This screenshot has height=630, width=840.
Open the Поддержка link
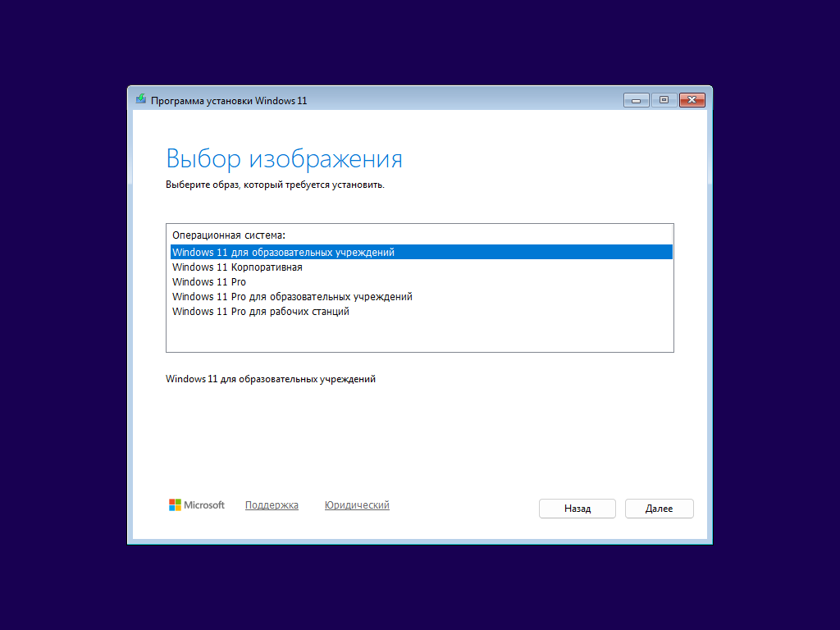pyautogui.click(x=272, y=505)
